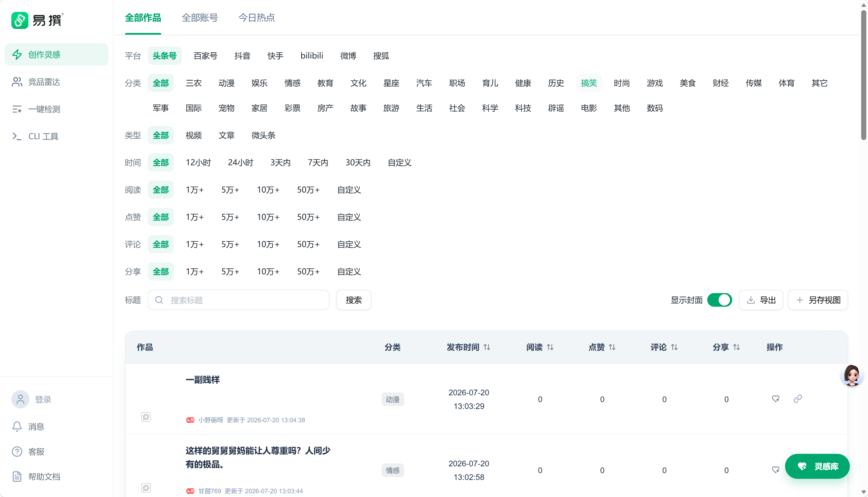Viewport: 868px width, 497px height.
Task: Favorite the 一副贱样 row heart icon
Action: pos(775,399)
